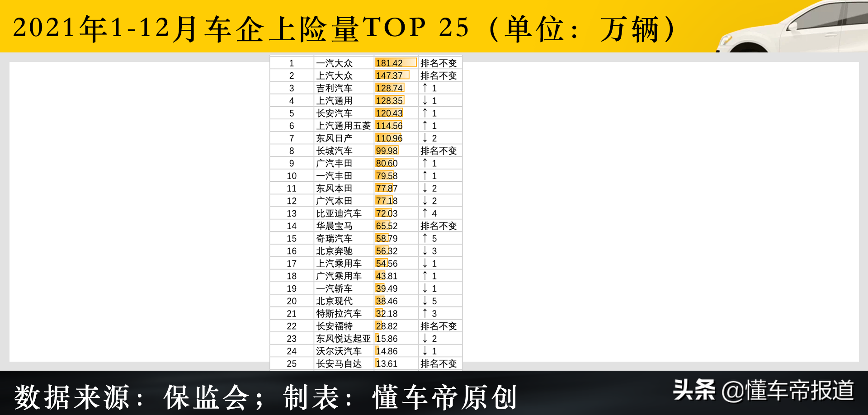Select the ↓ 5 change for 北京现代
Viewport: 868px width, 415px height.
pos(429,301)
